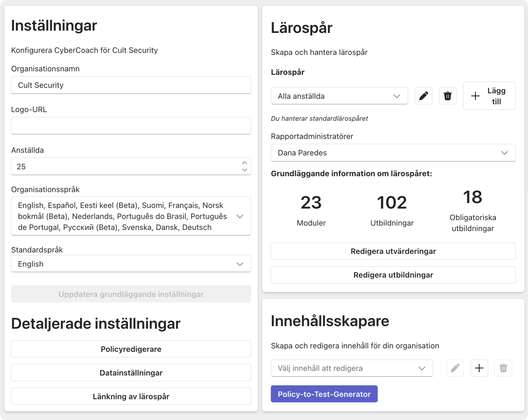Click the Lägg till button
The width and height of the screenshot is (528, 420).
(489, 96)
